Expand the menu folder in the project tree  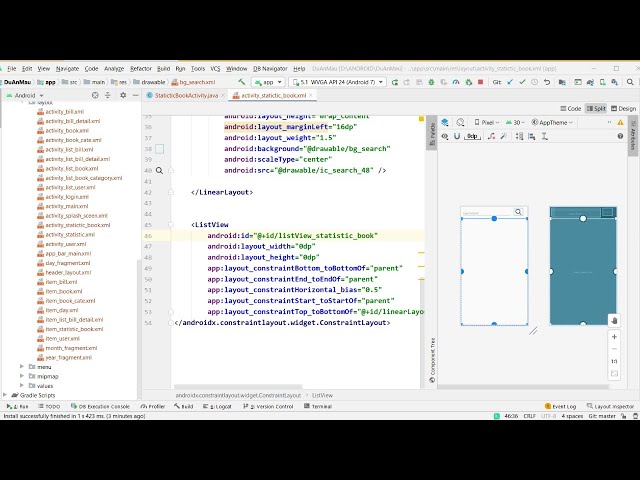[x=22, y=367]
